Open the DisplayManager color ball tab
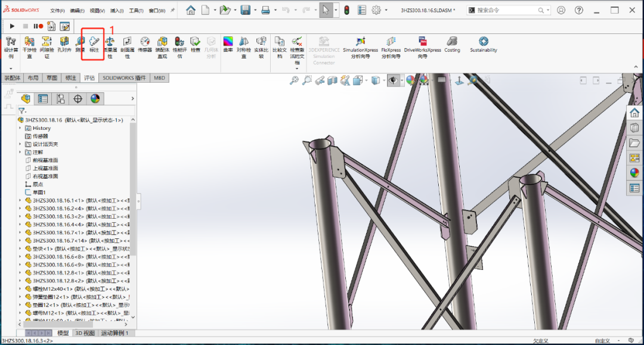Image resolution: width=644 pixels, height=345 pixels. click(x=95, y=98)
